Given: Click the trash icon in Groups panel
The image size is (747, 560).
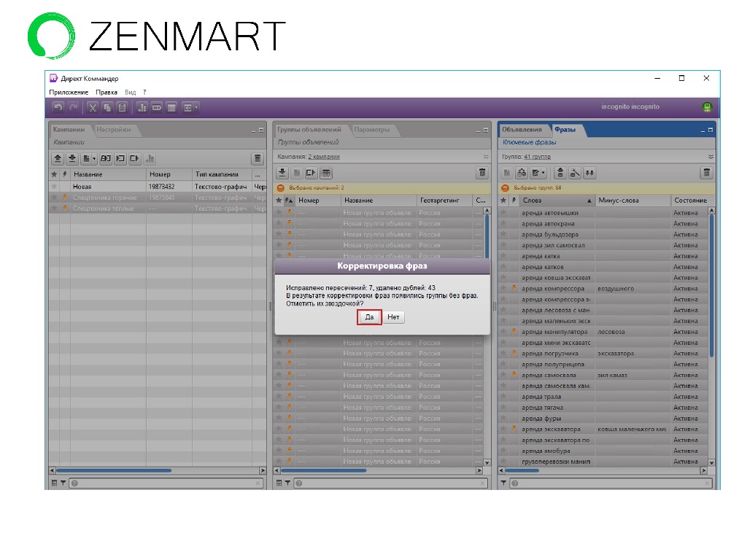Looking at the screenshot, I should [x=482, y=173].
